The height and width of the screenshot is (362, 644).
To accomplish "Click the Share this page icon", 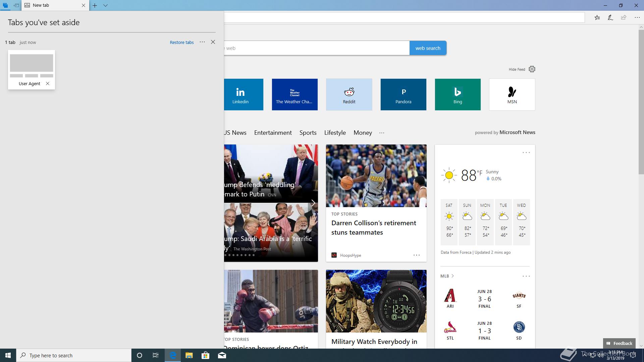I will pos(624,17).
